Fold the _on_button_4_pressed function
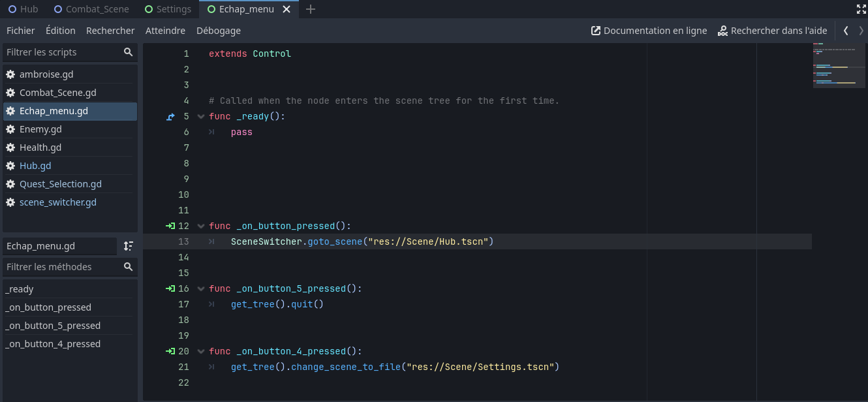The image size is (868, 402). coord(201,351)
